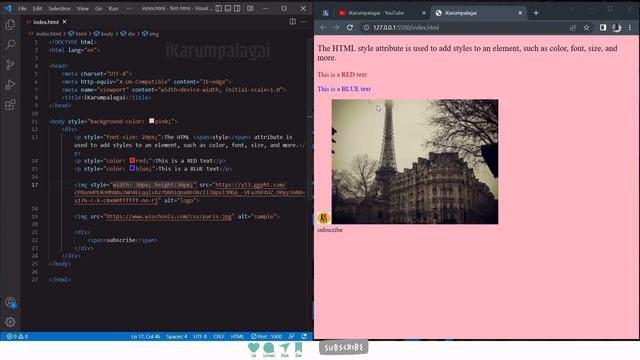Click the html breadcrumb item
The width and height of the screenshot is (640, 360).
click(81, 34)
